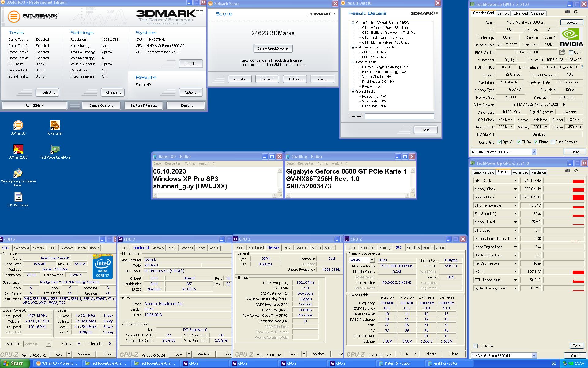Toggle the UEFI checkbox in GPU-Z
The image size is (588, 368).
571,52
